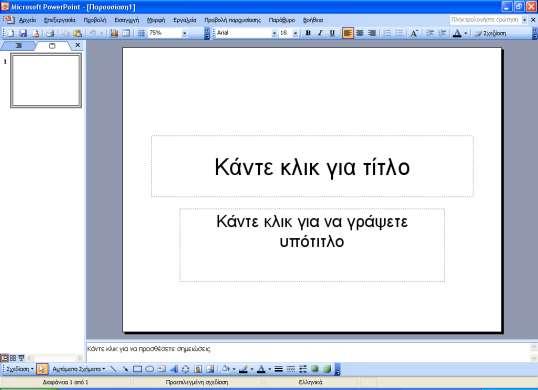Image resolution: width=538 pixels, height=390 pixels.
Task: Open the Εργαλεία menu
Action: [x=185, y=20]
